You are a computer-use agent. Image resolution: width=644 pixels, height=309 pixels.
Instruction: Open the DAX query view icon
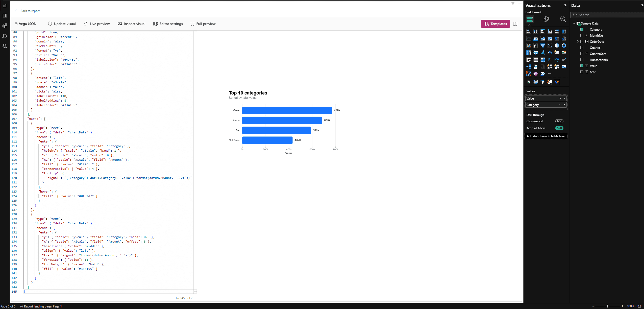(5, 36)
